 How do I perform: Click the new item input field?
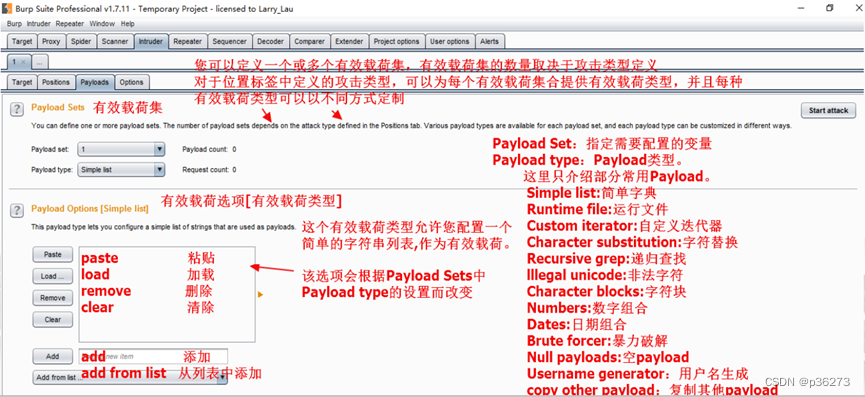coord(153,356)
